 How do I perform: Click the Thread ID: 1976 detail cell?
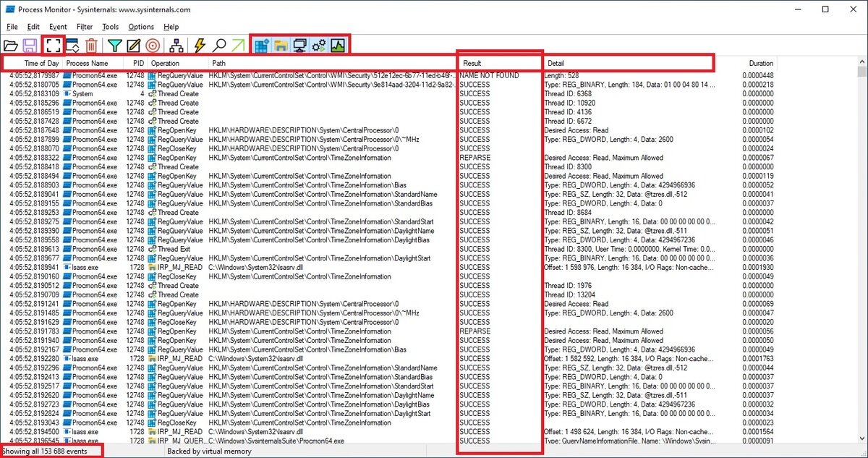tap(569, 285)
